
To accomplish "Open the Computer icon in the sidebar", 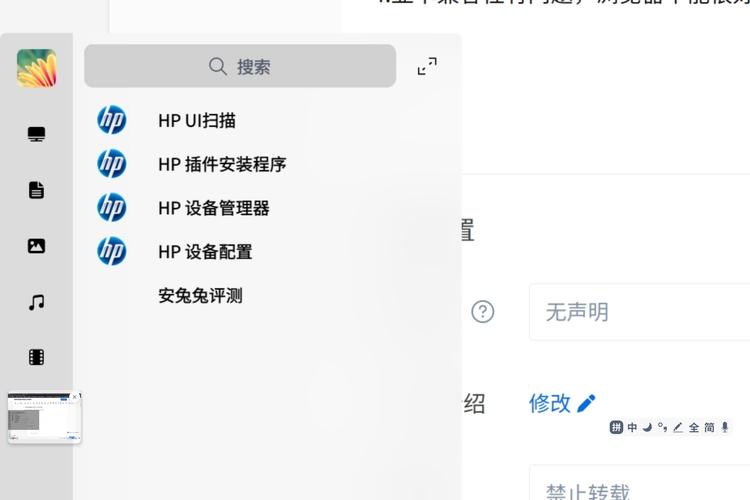I will pos(36,134).
